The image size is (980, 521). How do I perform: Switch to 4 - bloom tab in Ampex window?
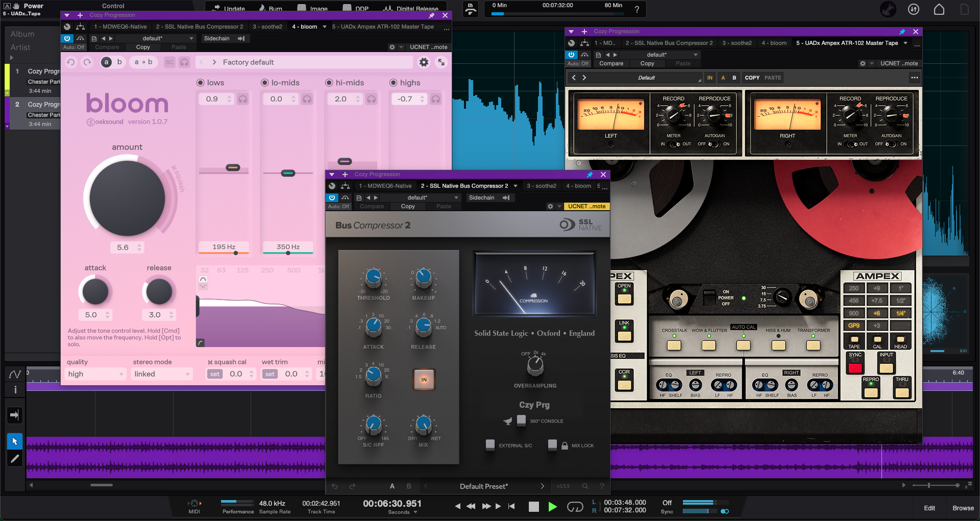point(774,43)
